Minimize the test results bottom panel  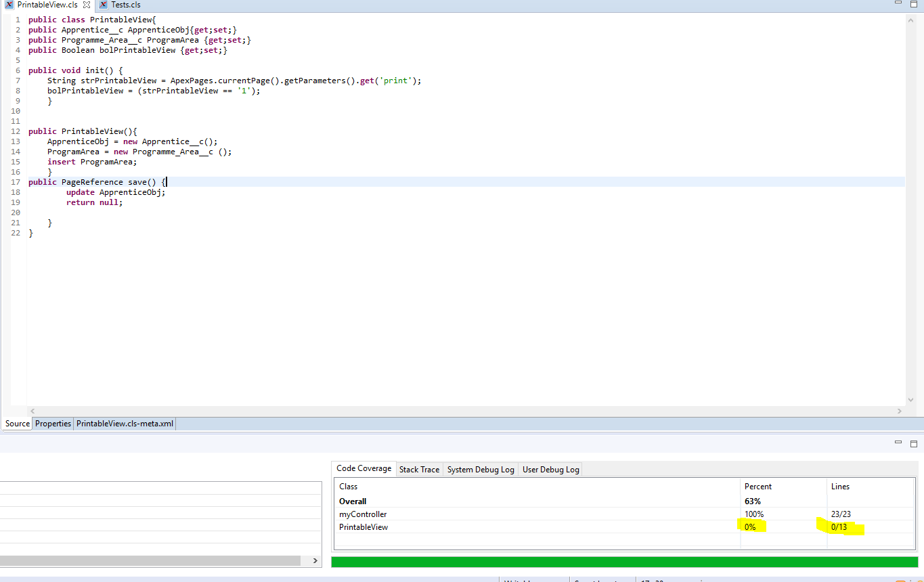pos(898,443)
